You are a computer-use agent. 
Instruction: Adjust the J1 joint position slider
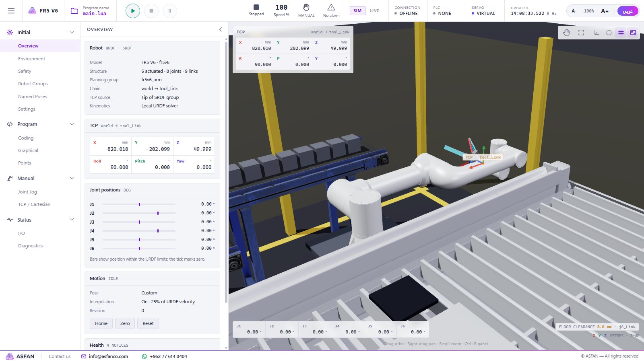pos(139,204)
